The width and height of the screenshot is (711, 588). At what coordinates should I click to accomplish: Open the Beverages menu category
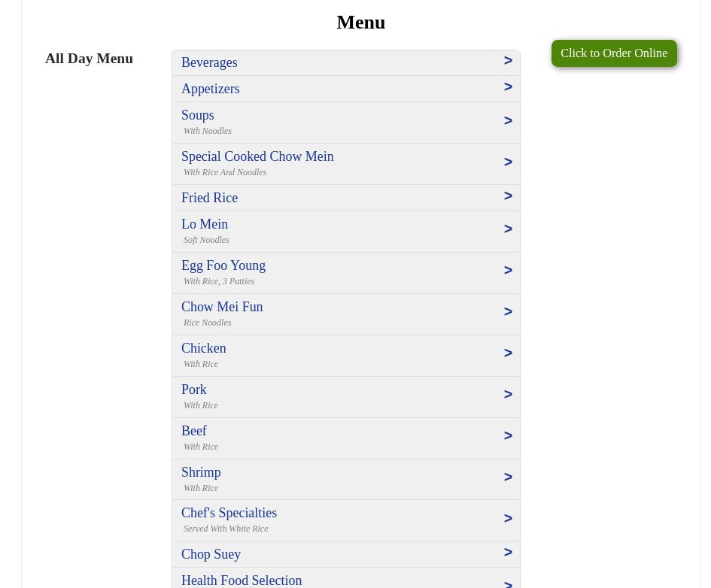pyautogui.click(x=209, y=62)
